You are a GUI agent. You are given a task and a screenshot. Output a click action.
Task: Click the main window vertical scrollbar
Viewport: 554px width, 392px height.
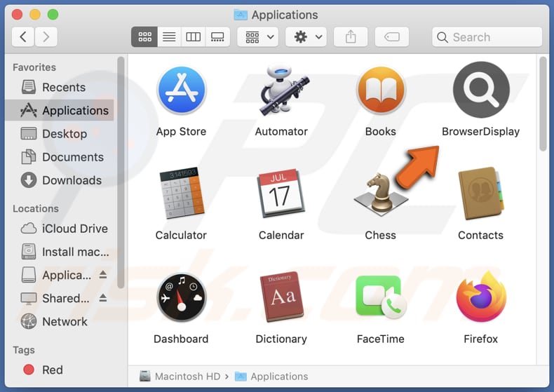click(543, 104)
